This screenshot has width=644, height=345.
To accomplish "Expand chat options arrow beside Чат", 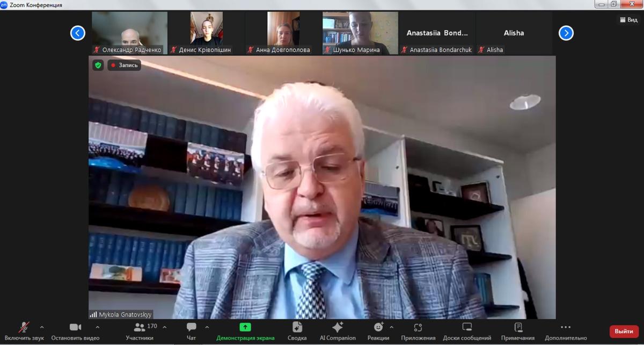I will [207, 327].
